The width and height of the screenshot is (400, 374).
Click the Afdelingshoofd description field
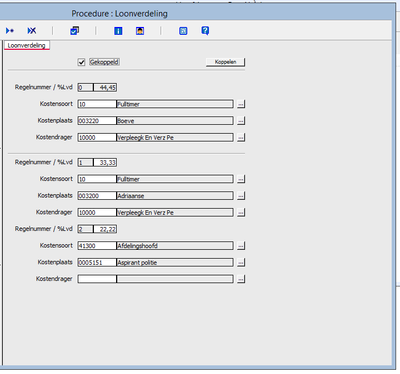[x=175, y=246]
